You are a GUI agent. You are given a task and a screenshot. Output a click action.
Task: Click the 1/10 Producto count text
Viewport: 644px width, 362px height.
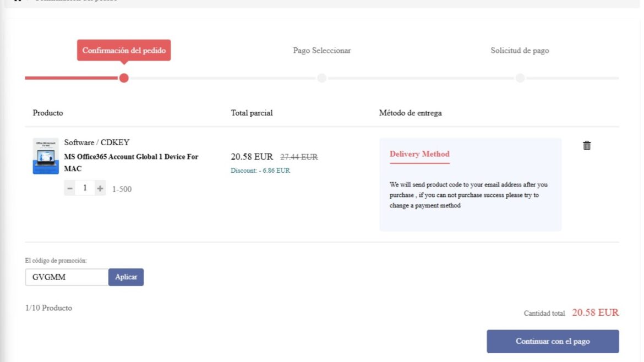(x=48, y=308)
